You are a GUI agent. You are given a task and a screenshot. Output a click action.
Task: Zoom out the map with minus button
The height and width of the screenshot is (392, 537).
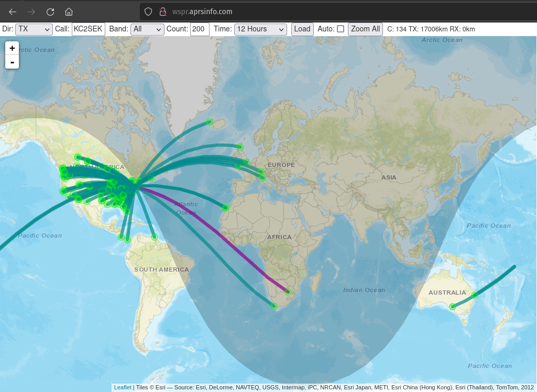12,62
